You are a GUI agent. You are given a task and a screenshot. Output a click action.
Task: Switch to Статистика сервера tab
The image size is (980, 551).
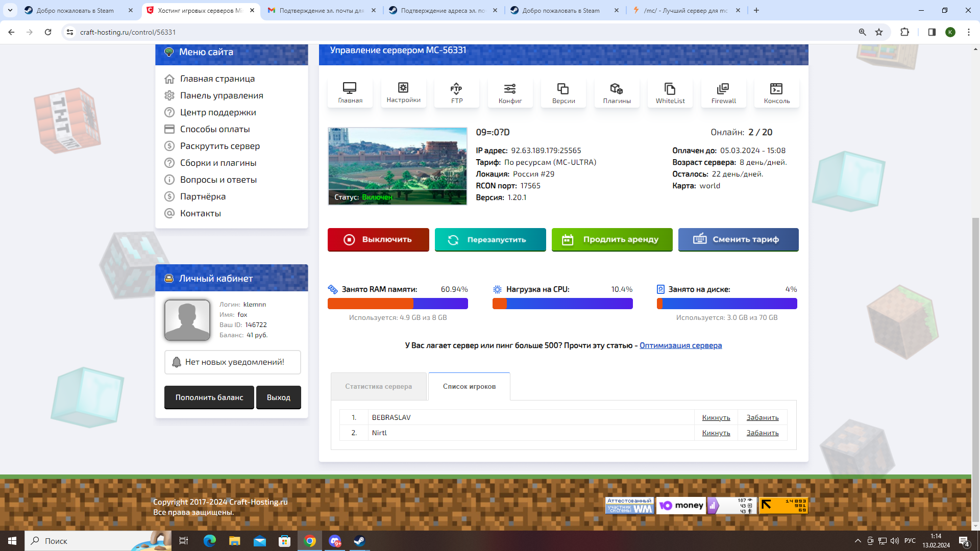click(378, 386)
